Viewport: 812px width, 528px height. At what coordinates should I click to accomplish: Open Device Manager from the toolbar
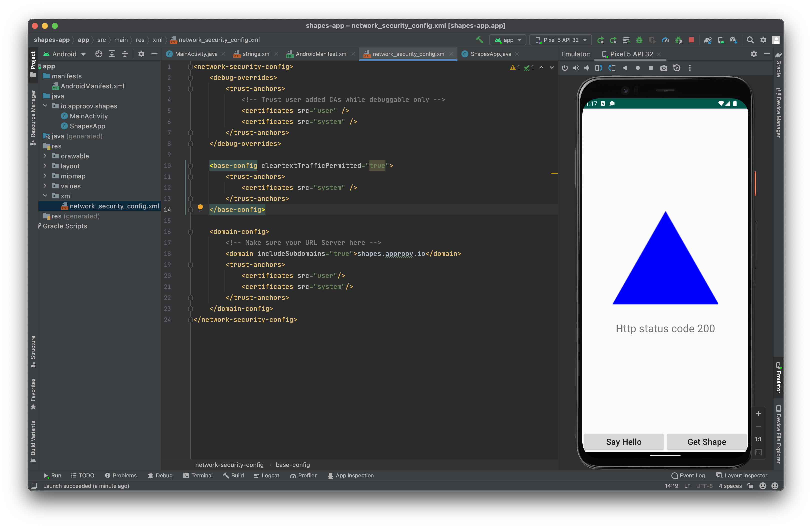(x=721, y=40)
